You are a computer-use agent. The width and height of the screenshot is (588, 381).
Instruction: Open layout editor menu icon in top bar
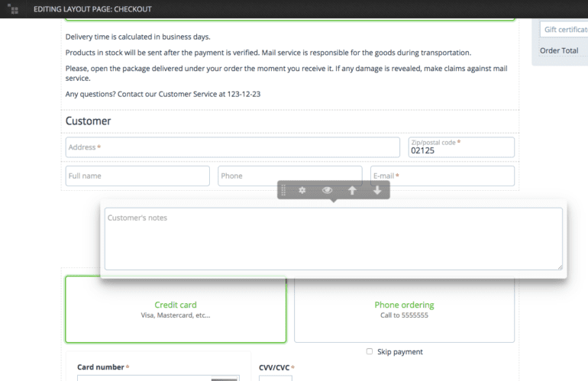pos(13,9)
